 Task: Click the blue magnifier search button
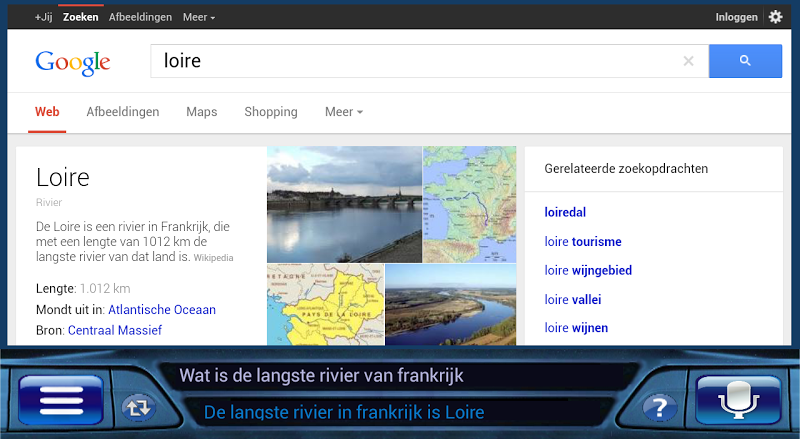click(x=745, y=61)
